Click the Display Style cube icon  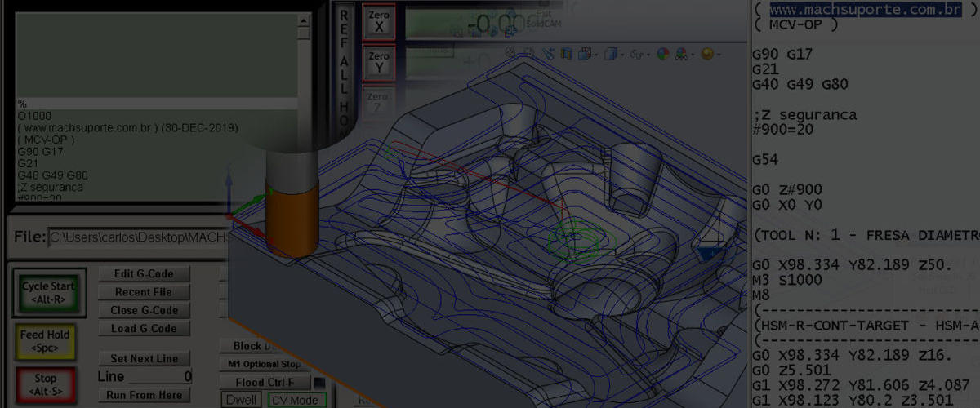click(x=611, y=54)
